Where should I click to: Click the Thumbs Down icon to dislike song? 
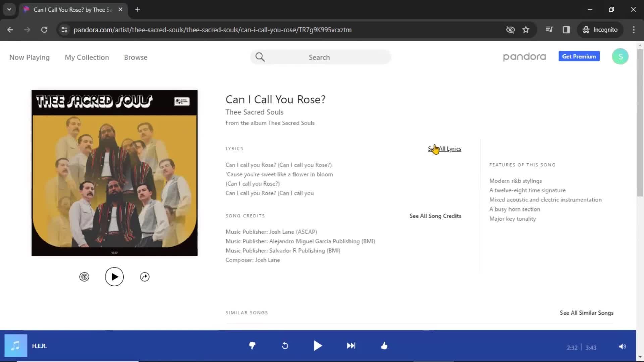tap(252, 346)
